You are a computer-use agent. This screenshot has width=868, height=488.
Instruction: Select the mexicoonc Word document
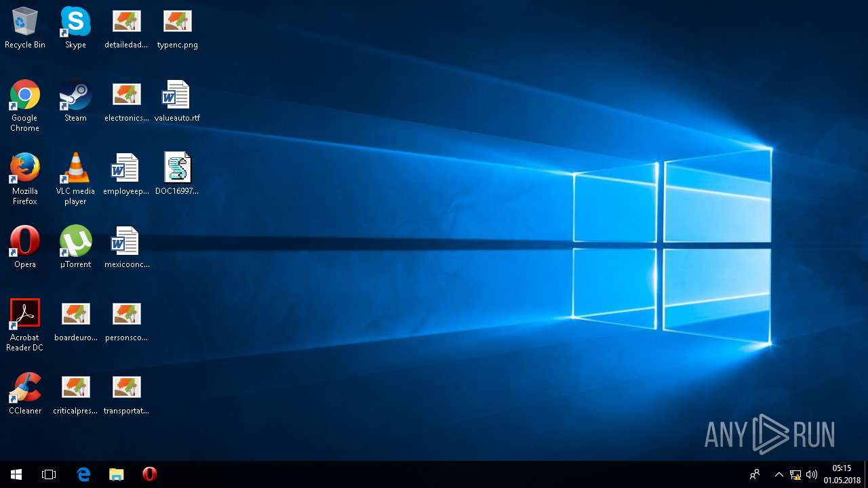click(x=126, y=248)
